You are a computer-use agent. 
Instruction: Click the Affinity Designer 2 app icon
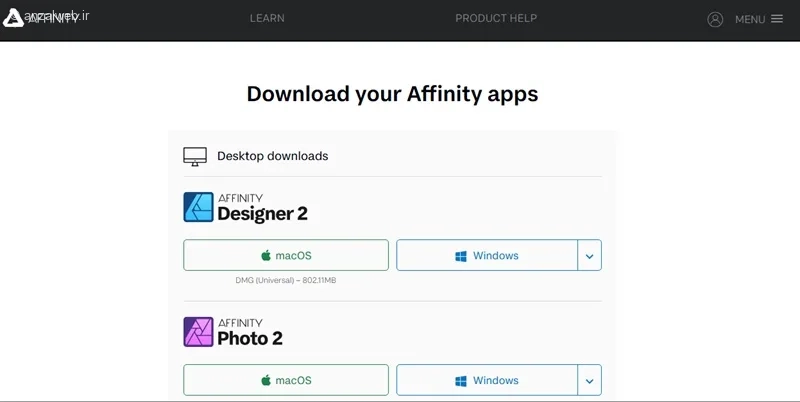tap(198, 207)
